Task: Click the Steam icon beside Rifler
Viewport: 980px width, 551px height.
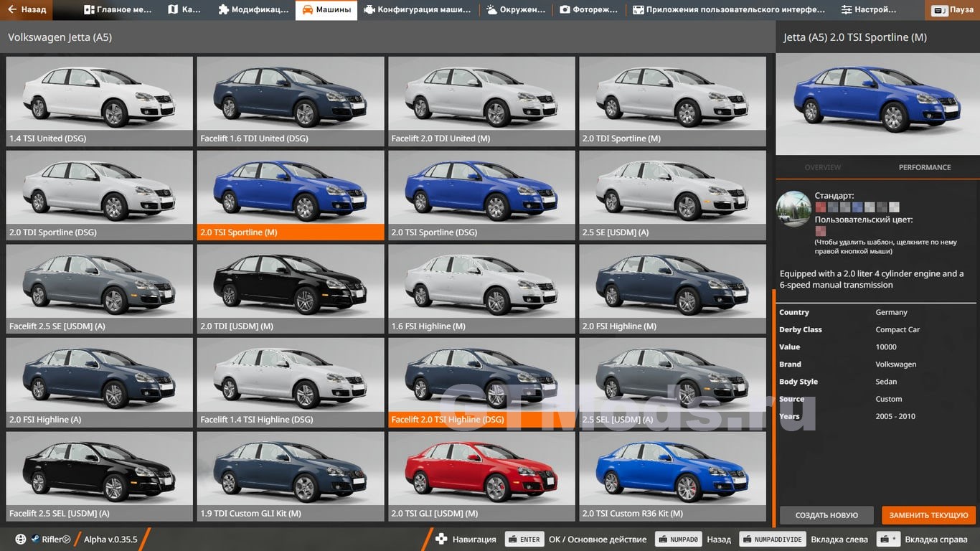Action: [34, 540]
